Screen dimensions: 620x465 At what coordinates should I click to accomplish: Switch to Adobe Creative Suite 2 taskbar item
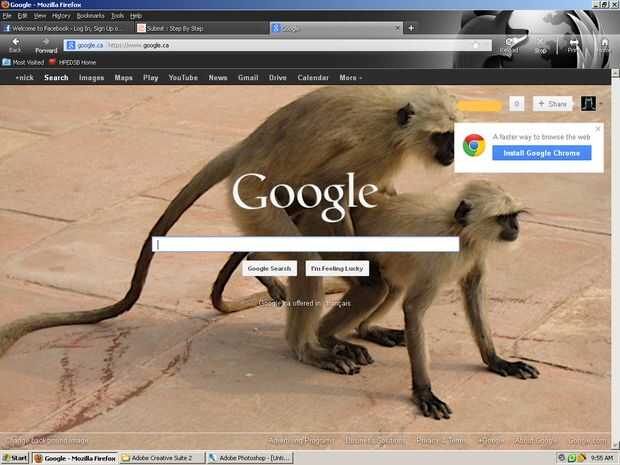click(162, 458)
